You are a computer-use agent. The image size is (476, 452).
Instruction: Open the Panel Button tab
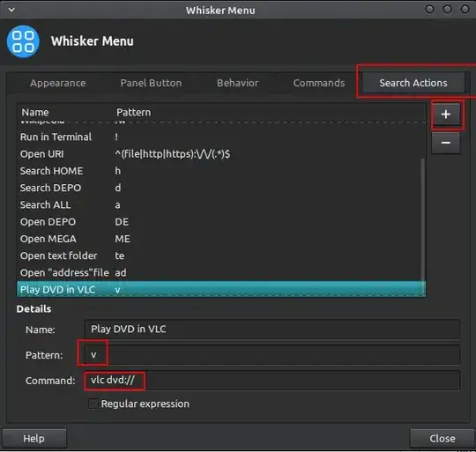coord(151,83)
